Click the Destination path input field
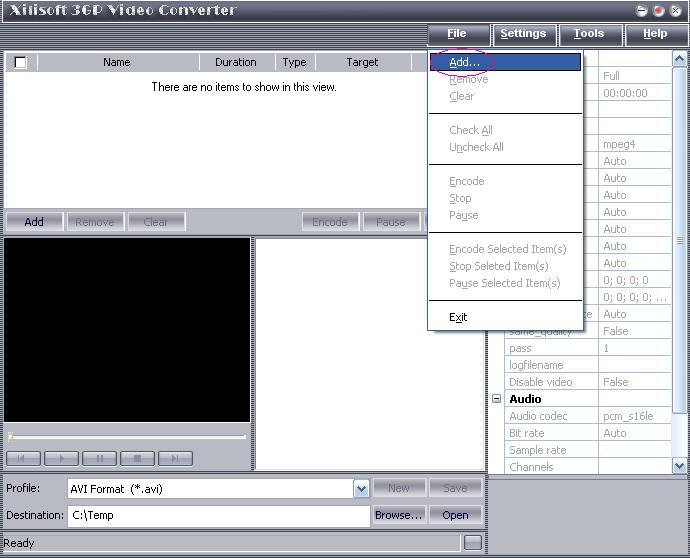Screen dimensions: 690x558 pos(217,515)
